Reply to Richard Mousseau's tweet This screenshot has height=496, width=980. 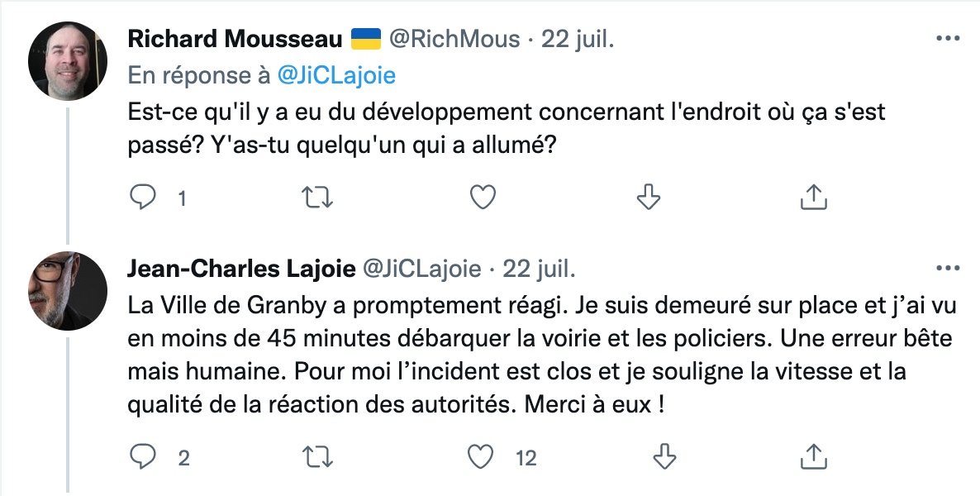coord(144,198)
